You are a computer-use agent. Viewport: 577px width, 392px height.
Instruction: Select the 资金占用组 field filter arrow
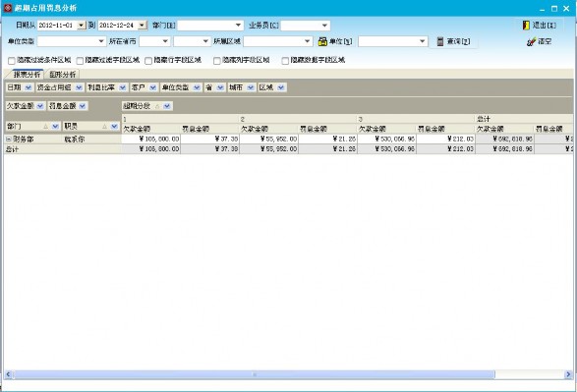coord(79,87)
